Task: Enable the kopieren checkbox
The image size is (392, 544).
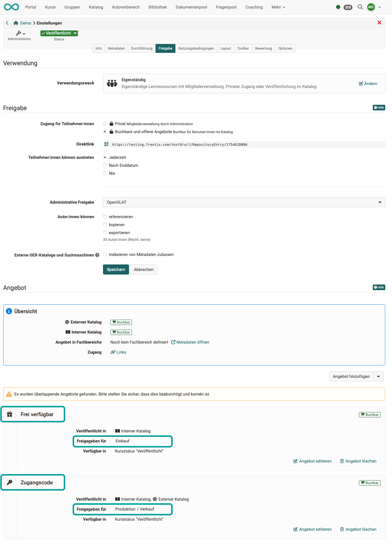Action: tap(105, 225)
